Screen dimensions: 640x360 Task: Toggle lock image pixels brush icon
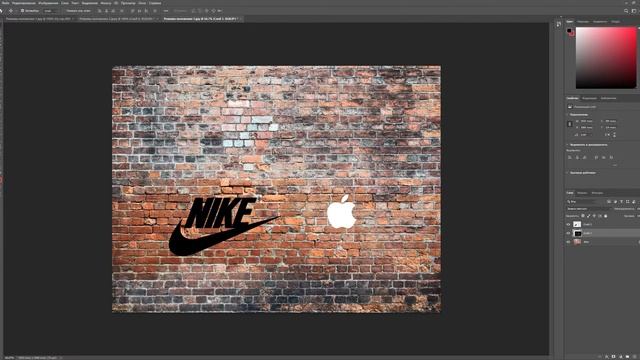pyautogui.click(x=588, y=216)
